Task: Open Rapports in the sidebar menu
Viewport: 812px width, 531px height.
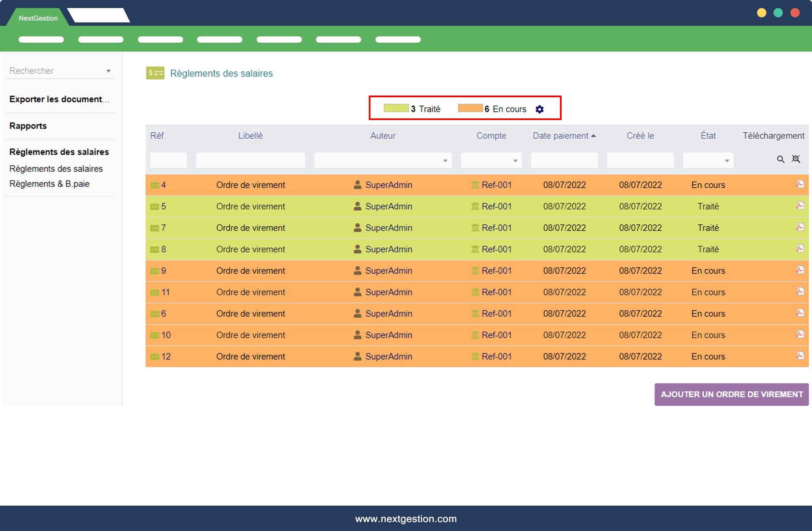Action: 28,126
